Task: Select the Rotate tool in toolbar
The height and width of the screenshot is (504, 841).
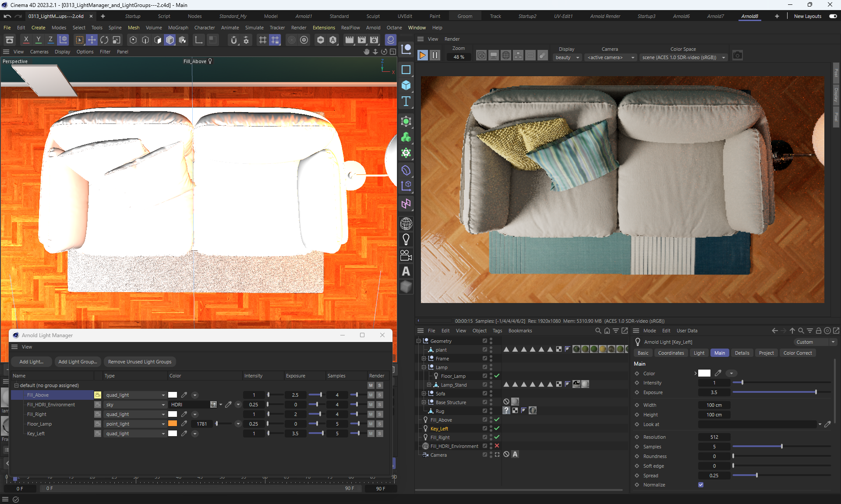Action: coord(104,40)
